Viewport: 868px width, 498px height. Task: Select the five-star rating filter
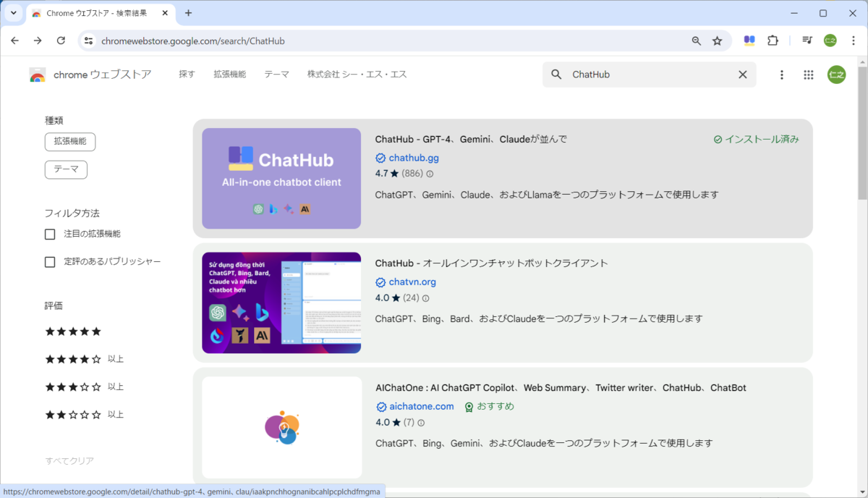point(73,332)
